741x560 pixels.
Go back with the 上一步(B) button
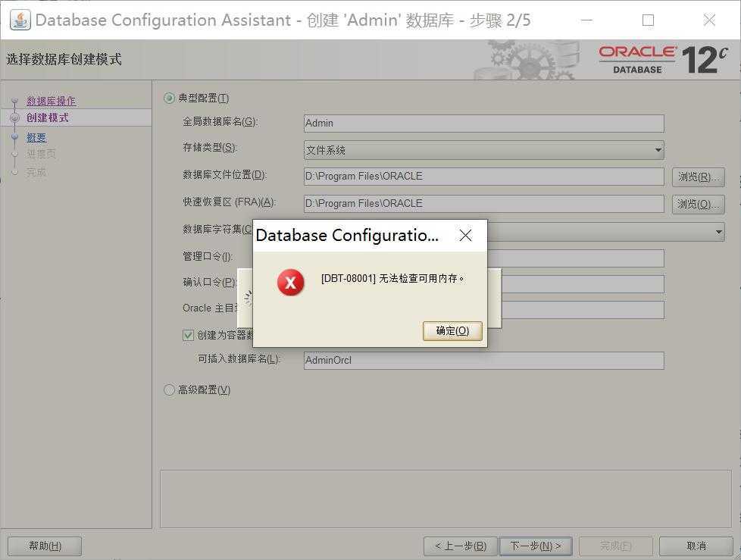tap(461, 546)
